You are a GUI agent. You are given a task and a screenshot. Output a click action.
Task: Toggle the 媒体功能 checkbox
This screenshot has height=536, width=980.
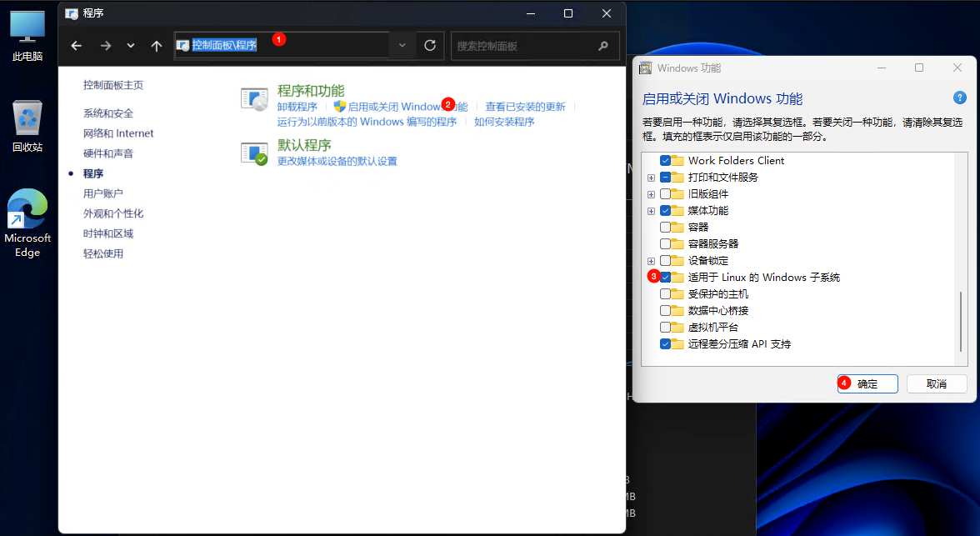tap(666, 211)
